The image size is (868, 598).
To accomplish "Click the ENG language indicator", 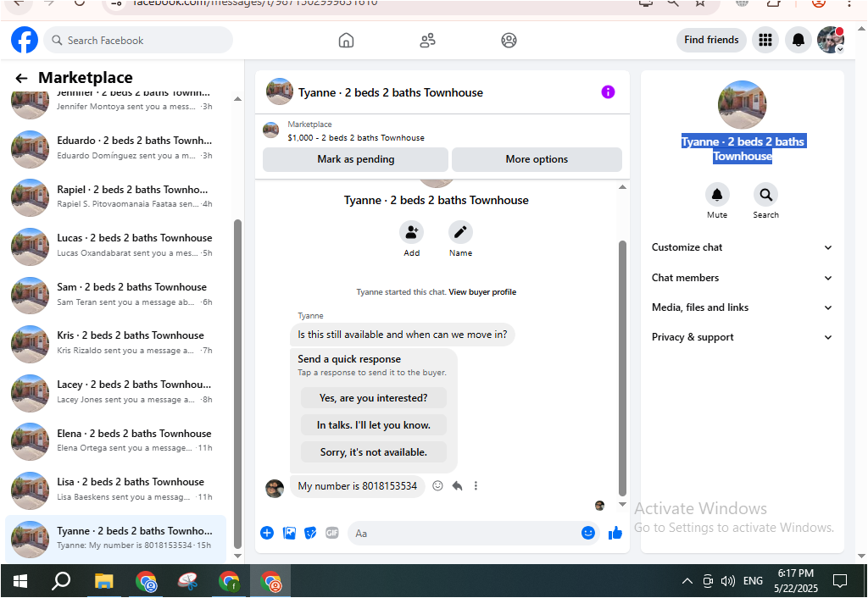I will pyautogui.click(x=753, y=581).
